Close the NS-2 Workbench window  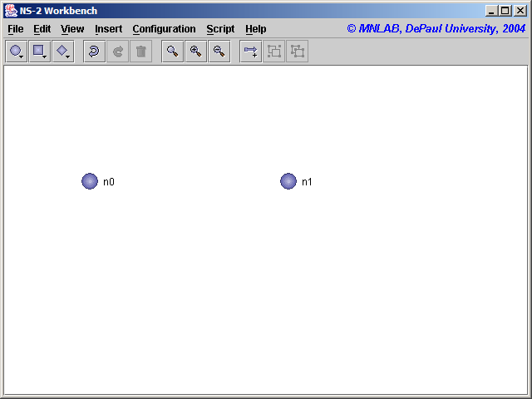pyautogui.click(x=520, y=11)
